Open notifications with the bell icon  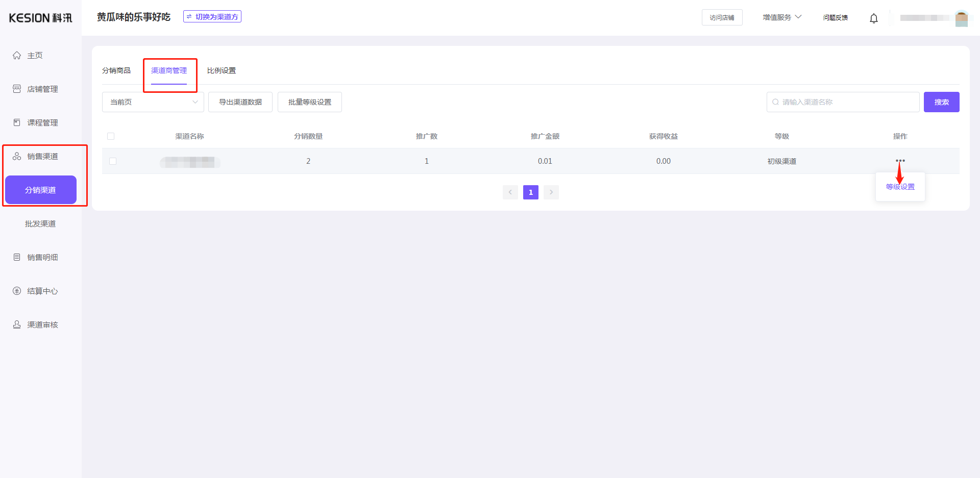(873, 18)
